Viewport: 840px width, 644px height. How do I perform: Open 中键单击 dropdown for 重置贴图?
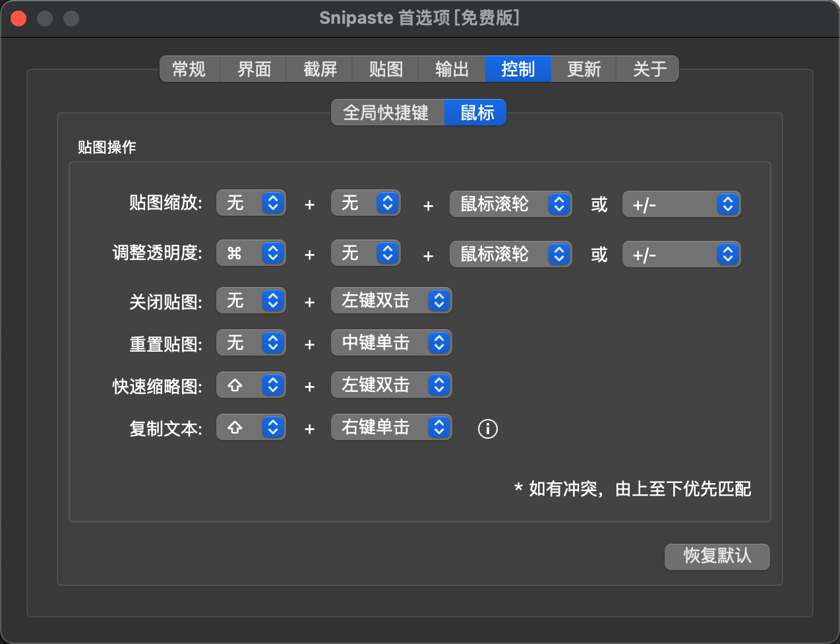(392, 343)
